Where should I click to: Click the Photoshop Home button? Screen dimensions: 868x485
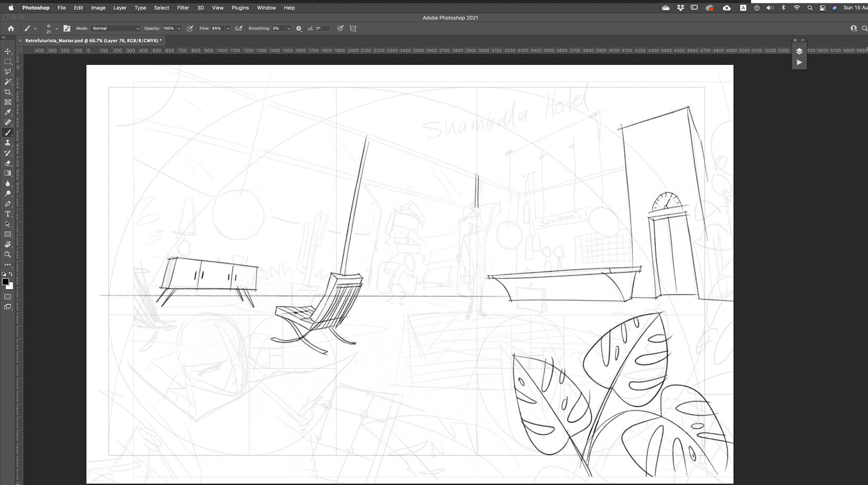[10, 28]
